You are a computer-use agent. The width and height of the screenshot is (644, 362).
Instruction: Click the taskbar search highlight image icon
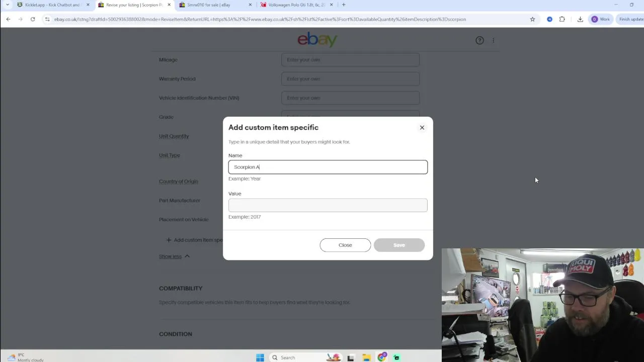333,357
